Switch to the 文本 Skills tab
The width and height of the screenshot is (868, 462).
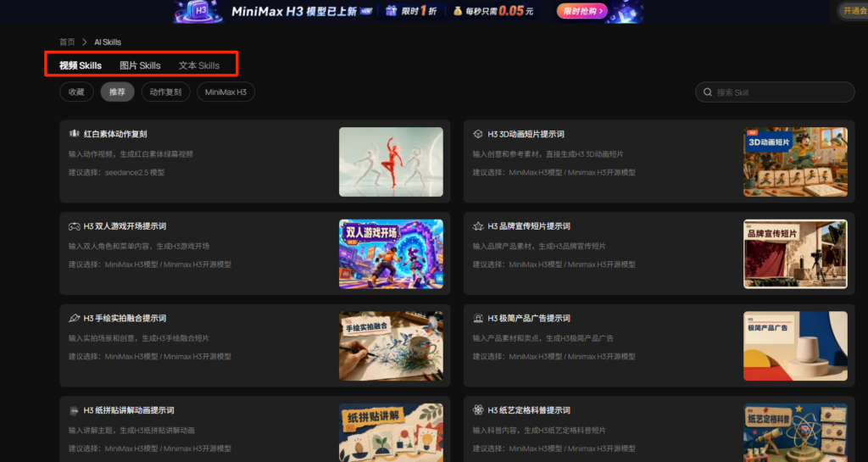(198, 65)
